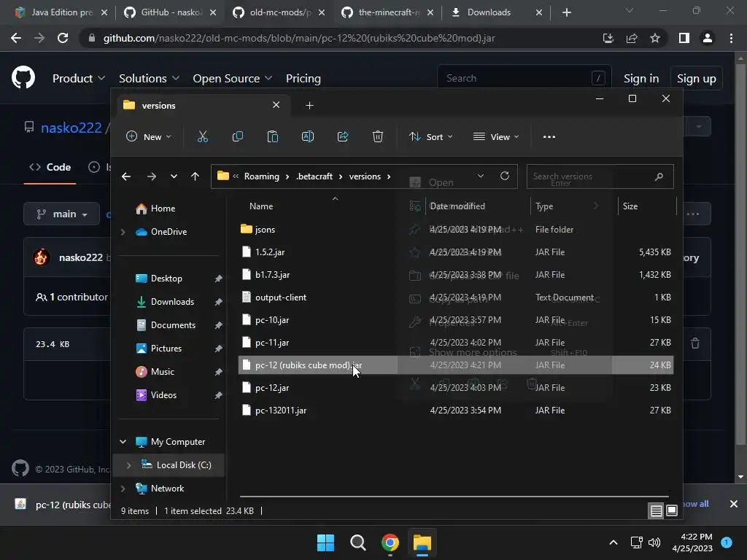Screen dimensions: 747x560
Task: Open a new Chrome tab
Action: tap(566, 12)
